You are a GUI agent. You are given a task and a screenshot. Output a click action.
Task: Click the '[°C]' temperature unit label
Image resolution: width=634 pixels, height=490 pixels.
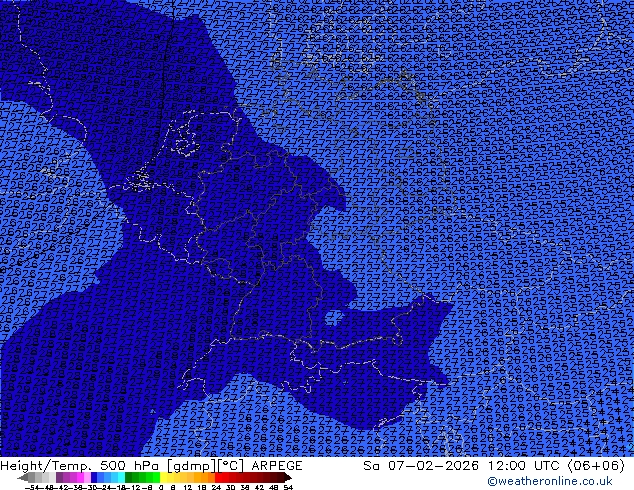[231, 466]
